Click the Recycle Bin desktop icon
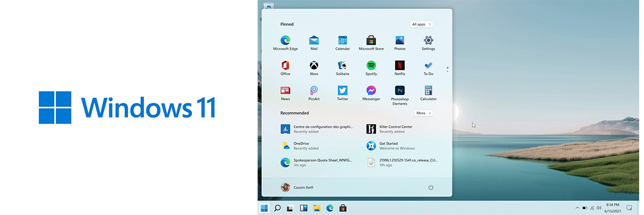 (x=268, y=5)
